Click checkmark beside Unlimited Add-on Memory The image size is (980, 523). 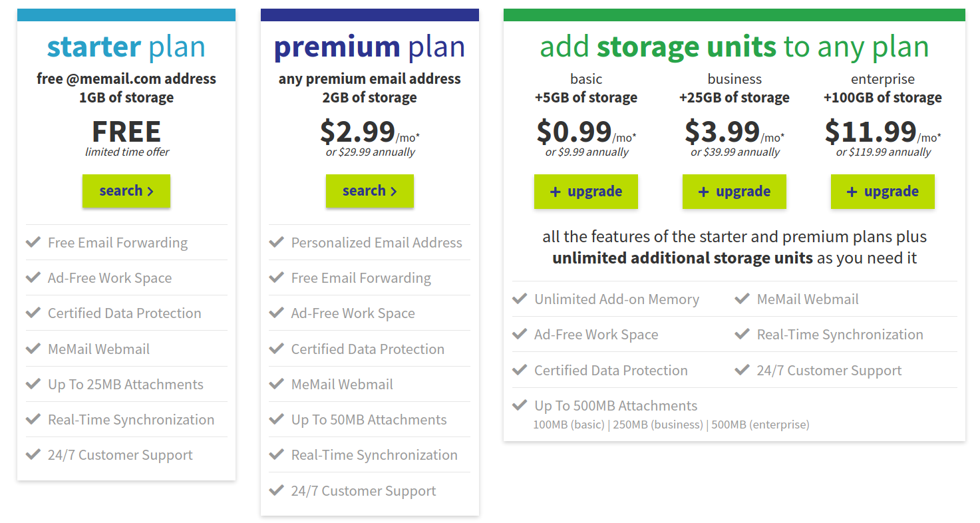pos(520,298)
